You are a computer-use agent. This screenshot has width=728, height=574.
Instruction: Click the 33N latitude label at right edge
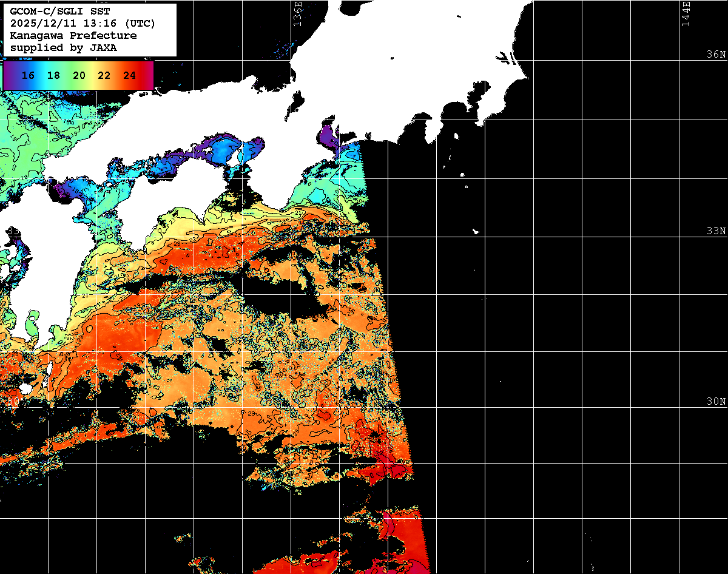[715, 231]
